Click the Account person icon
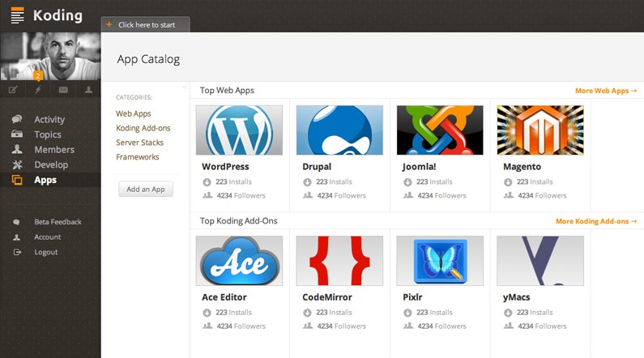 (x=16, y=237)
